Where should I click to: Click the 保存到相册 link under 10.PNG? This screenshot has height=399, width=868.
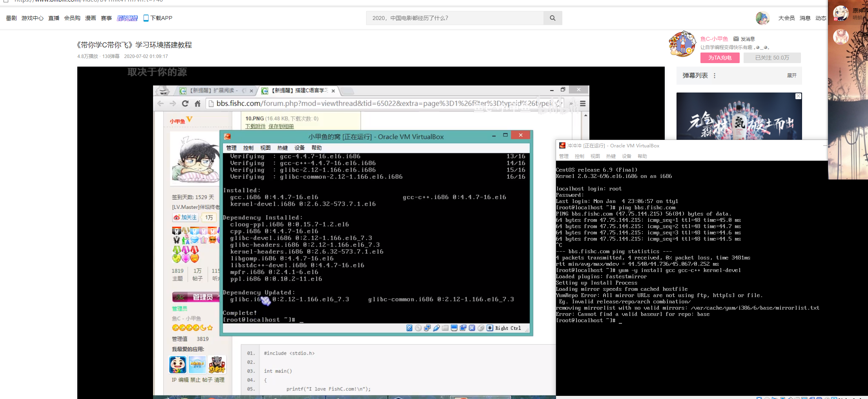281,126
